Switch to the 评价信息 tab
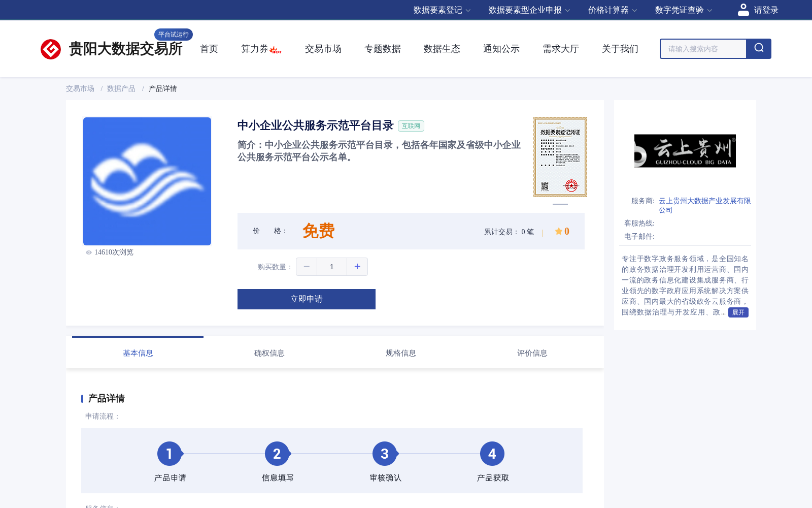 [532, 353]
